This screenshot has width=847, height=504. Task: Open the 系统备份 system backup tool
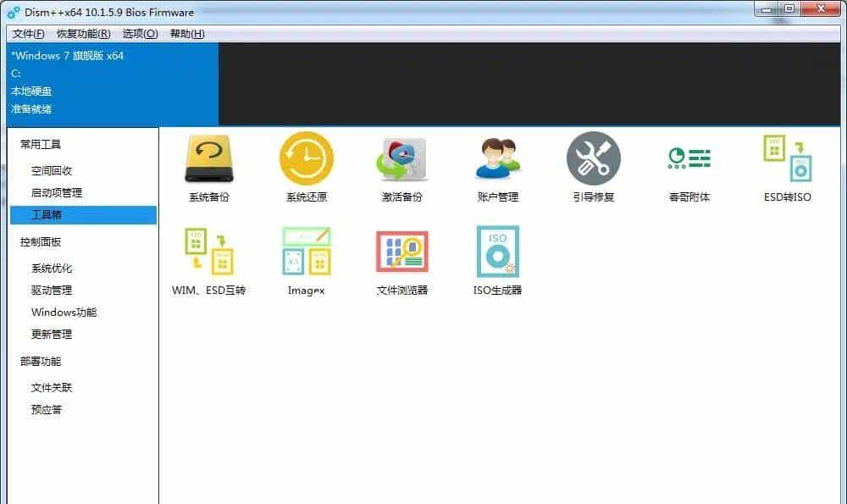209,167
